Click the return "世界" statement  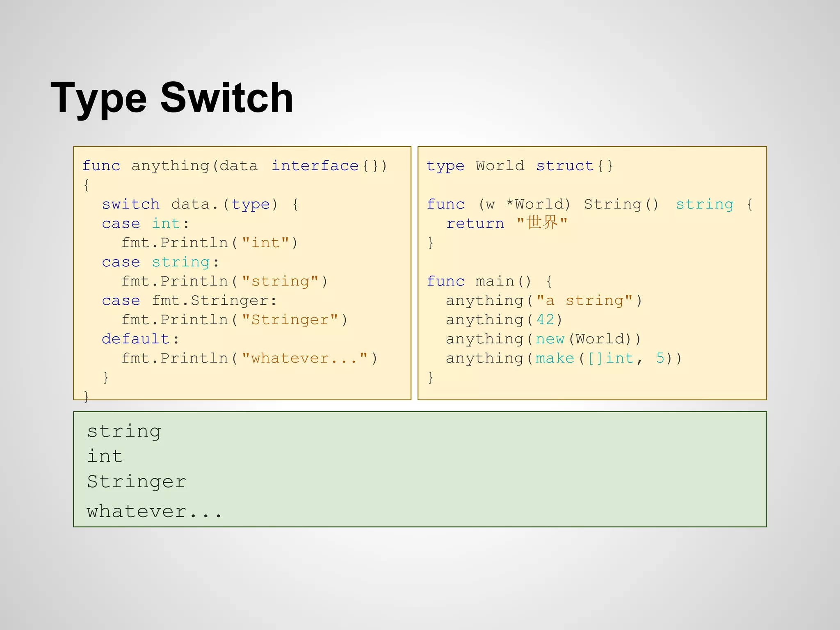(507, 223)
